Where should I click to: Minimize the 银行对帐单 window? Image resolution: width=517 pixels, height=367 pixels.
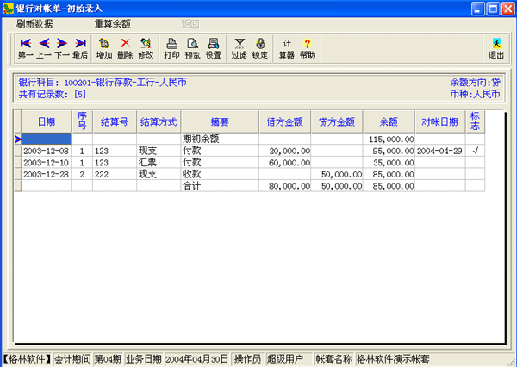point(477,9)
